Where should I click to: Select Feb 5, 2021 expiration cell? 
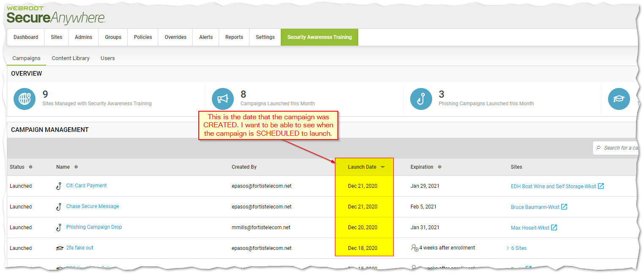coord(423,206)
